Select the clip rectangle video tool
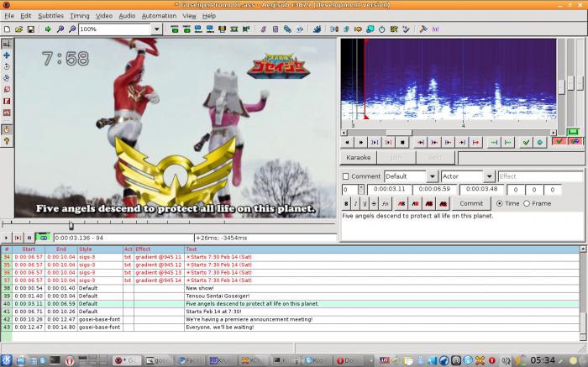This screenshot has height=367, width=588. (x=7, y=102)
